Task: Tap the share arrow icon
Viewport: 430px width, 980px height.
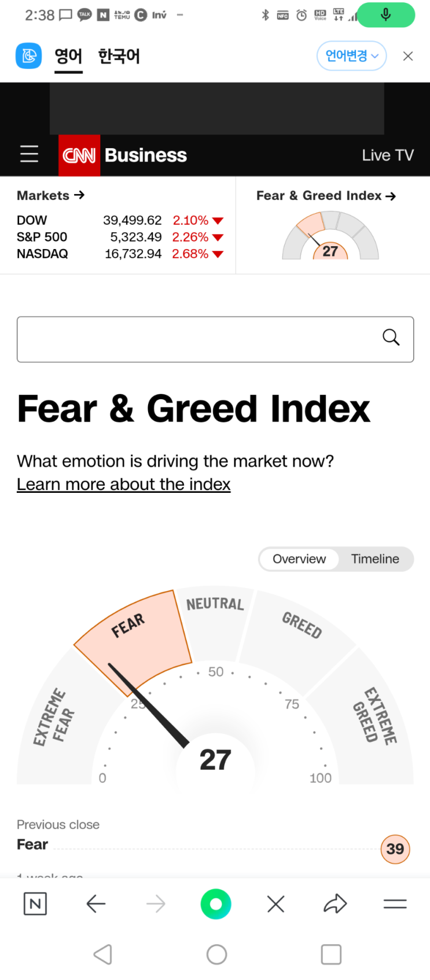Action: (335, 904)
